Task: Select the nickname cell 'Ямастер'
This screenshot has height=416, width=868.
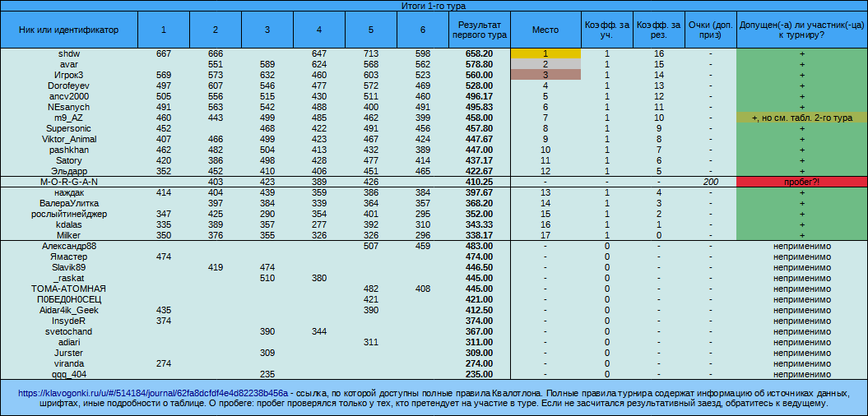Action: click(68, 257)
